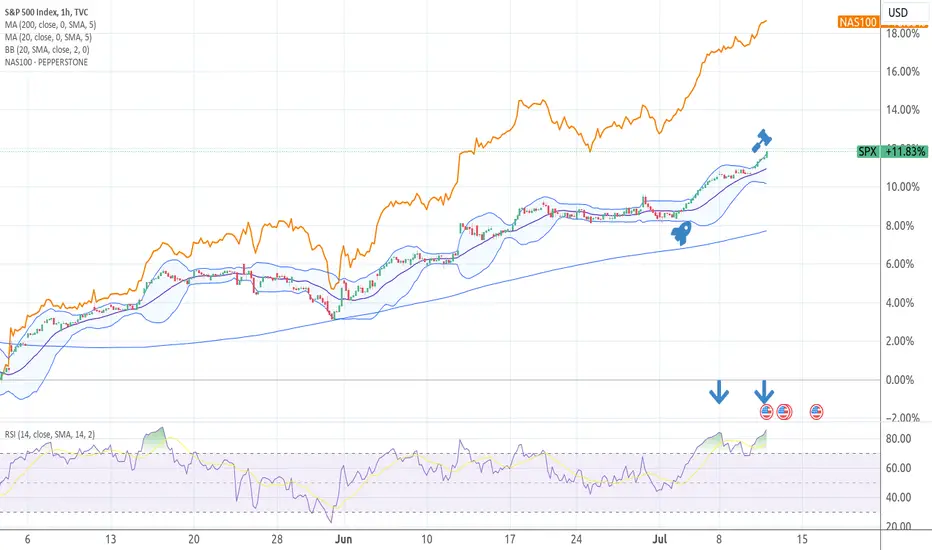Screen dimensions: 932x550
Task: Select the RSI (14, close, SMA, 14, 2) legend
Action: pyautogui.click(x=50, y=434)
